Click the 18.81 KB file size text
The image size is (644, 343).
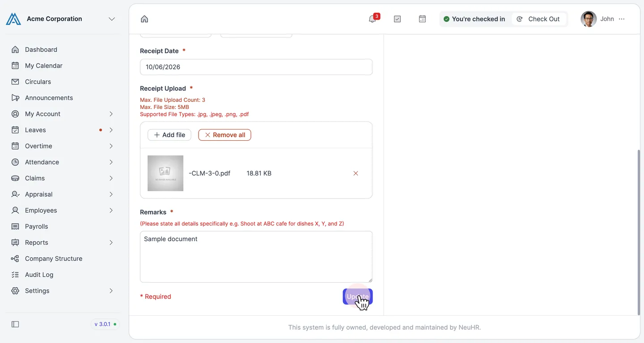(259, 173)
